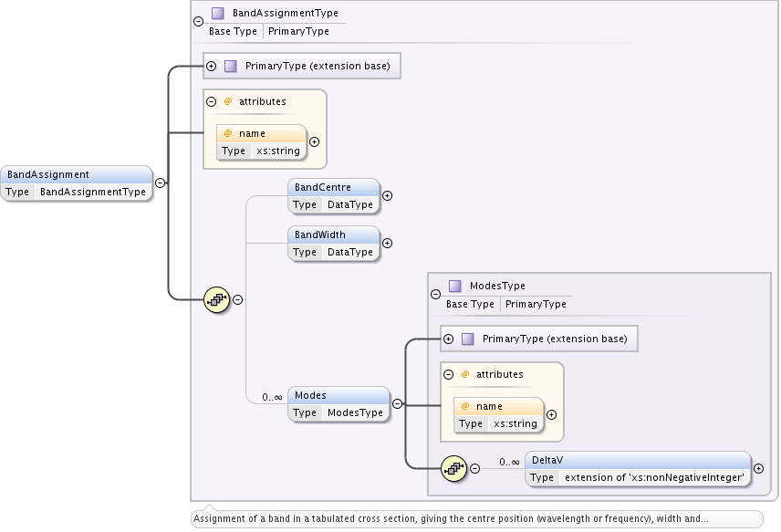Viewport: 781px width, 532px height.
Task: Expand the DeltaV element
Action: pos(758,468)
